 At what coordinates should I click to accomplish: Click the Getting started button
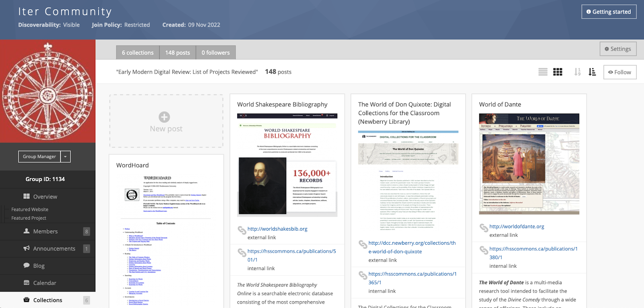coord(609,12)
